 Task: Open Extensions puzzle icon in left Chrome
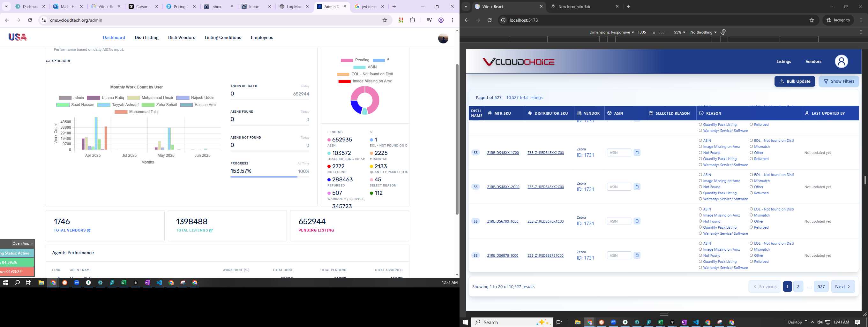[412, 20]
